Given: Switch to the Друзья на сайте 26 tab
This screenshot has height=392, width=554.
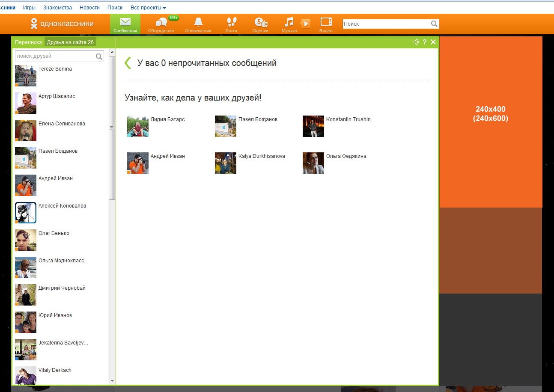Looking at the screenshot, I should pos(70,42).
